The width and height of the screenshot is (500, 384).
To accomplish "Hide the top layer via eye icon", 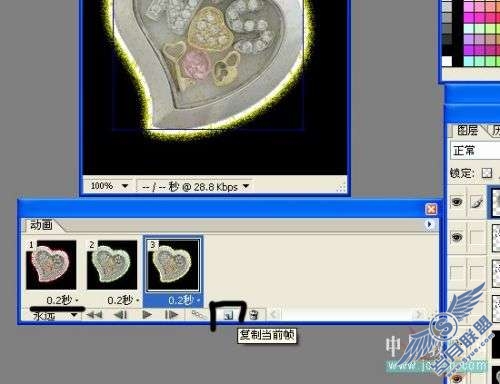I will [457, 201].
